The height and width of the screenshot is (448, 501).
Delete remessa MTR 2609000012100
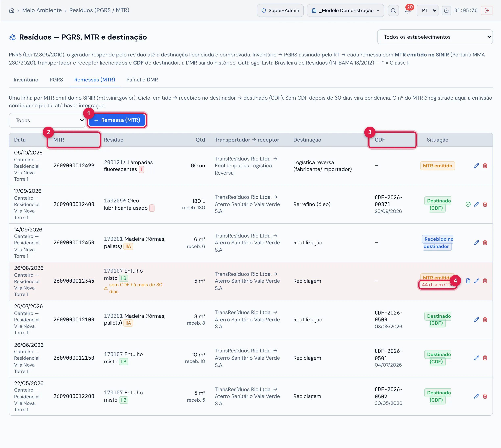point(485,320)
